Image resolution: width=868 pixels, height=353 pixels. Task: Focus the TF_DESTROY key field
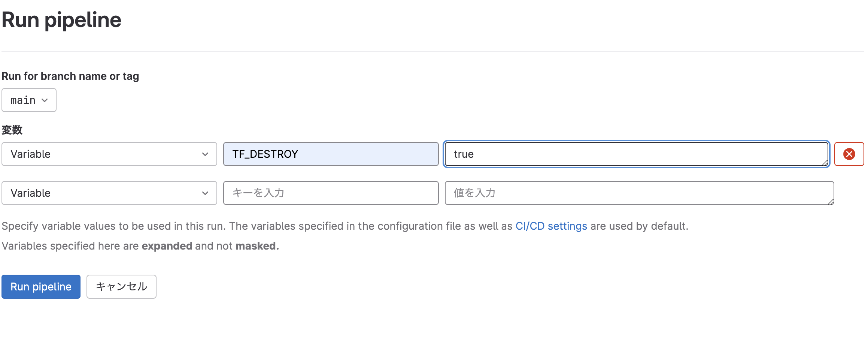pyautogui.click(x=331, y=154)
